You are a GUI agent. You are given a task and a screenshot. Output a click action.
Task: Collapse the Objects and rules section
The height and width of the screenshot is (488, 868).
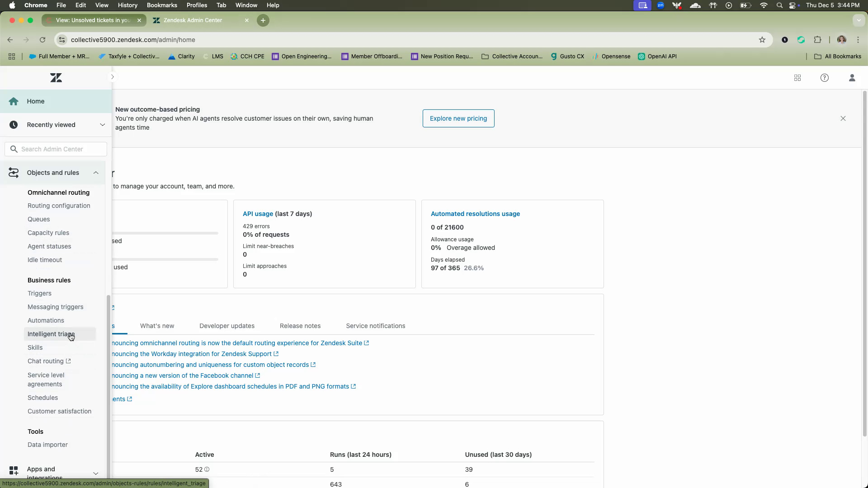click(96, 173)
